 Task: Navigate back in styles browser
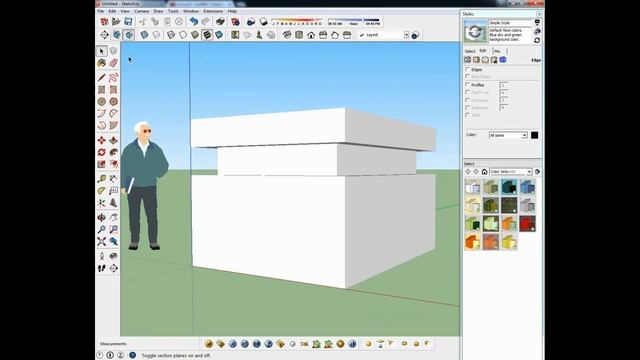click(468, 172)
